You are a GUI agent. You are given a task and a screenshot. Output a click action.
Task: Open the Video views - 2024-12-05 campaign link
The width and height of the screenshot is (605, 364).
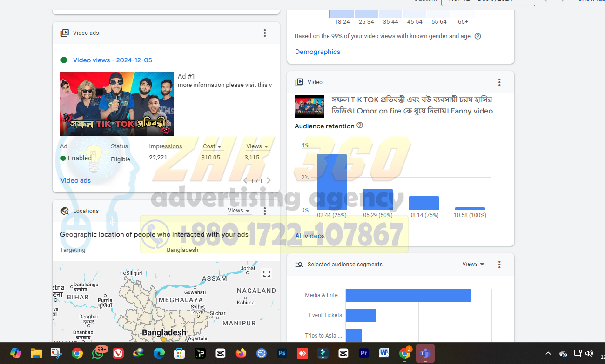click(113, 60)
